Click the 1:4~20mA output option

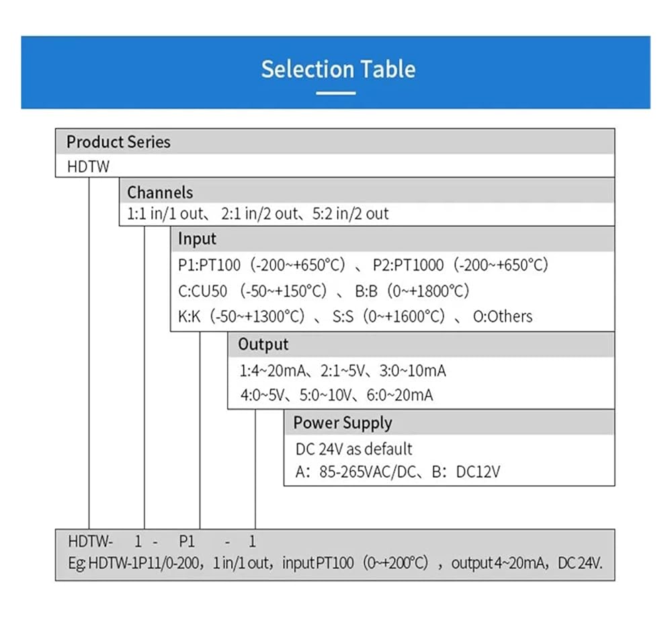[273, 370]
